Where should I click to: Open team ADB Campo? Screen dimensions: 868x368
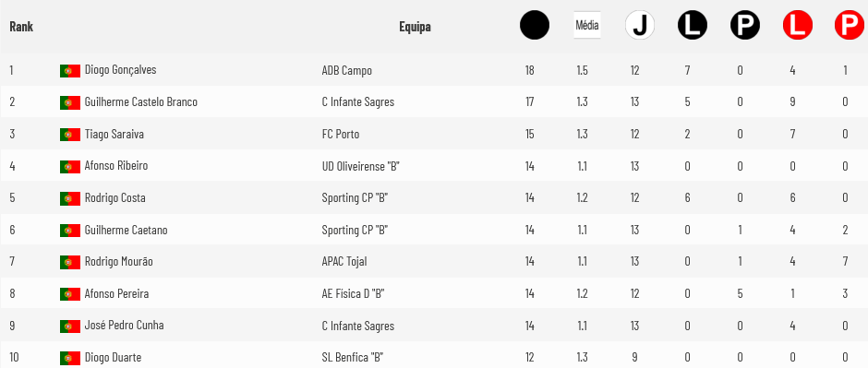347,71
